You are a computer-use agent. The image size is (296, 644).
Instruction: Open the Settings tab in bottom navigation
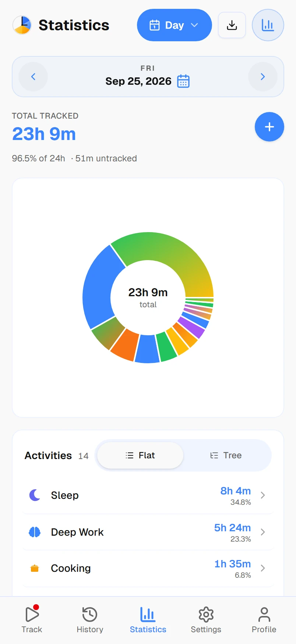pos(206,620)
